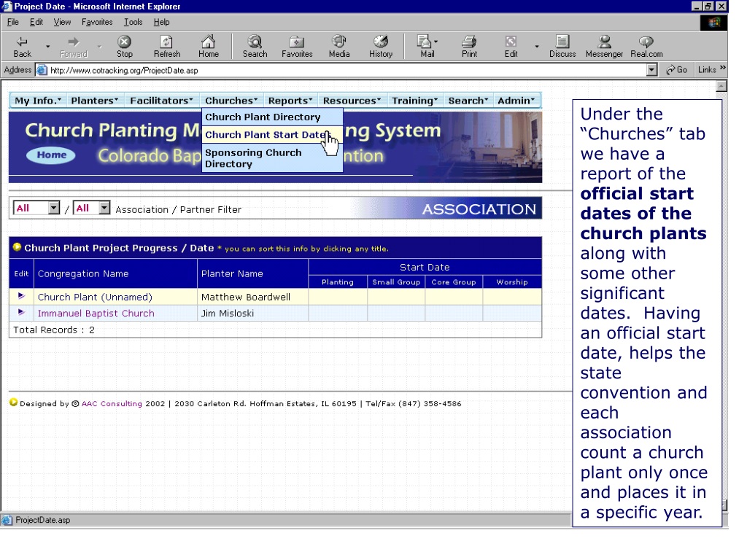Open the Media toolbar icon
This screenshot has width=747, height=560.
pos(338,42)
